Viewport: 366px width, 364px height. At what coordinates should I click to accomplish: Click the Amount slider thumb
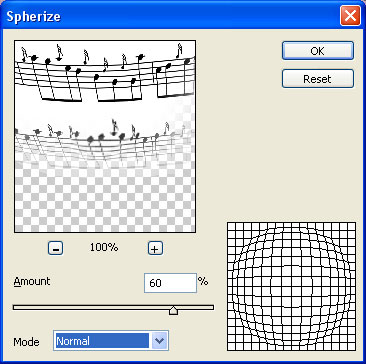coord(173,310)
